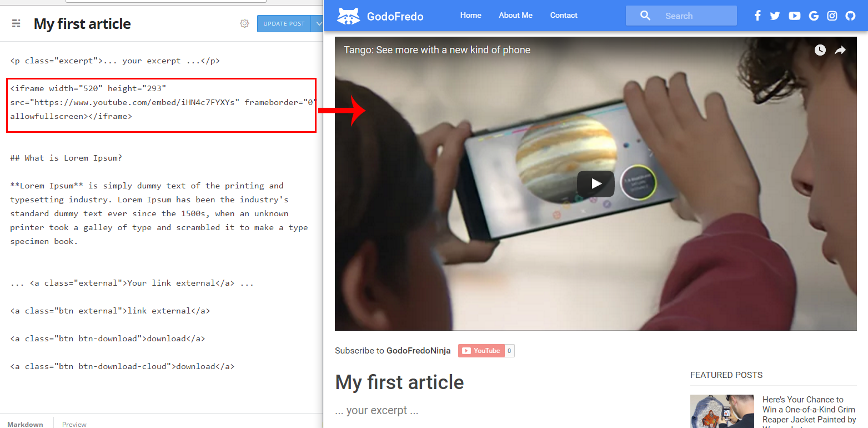Click the 'btn btn-download' code line

tap(108, 339)
